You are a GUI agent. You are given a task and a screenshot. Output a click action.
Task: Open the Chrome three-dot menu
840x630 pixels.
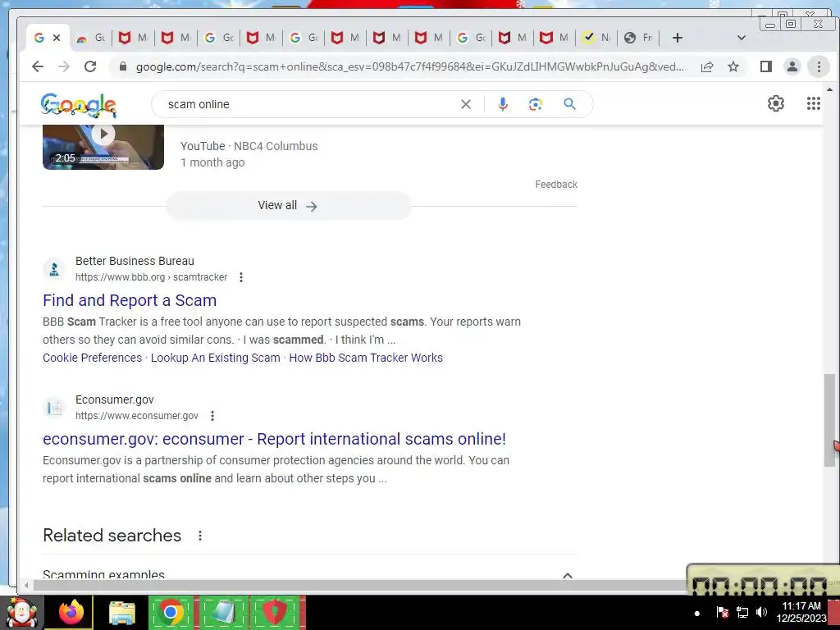click(x=819, y=66)
